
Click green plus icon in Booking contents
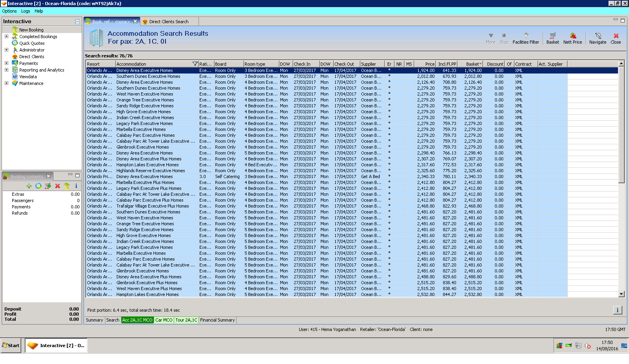(x=29, y=186)
